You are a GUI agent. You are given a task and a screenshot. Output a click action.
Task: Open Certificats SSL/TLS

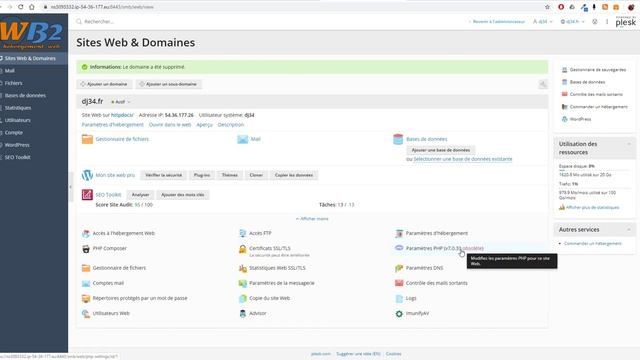coord(270,248)
